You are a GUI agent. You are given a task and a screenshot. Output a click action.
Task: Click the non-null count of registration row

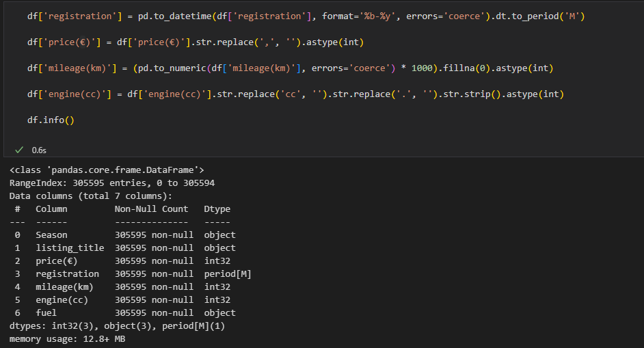154,274
